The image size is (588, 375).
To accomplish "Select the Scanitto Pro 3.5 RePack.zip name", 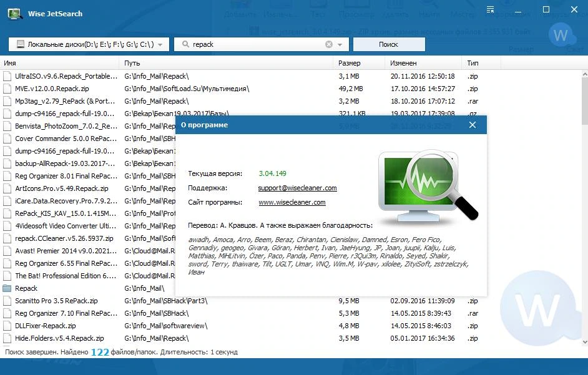I will pyautogui.click(x=56, y=301).
